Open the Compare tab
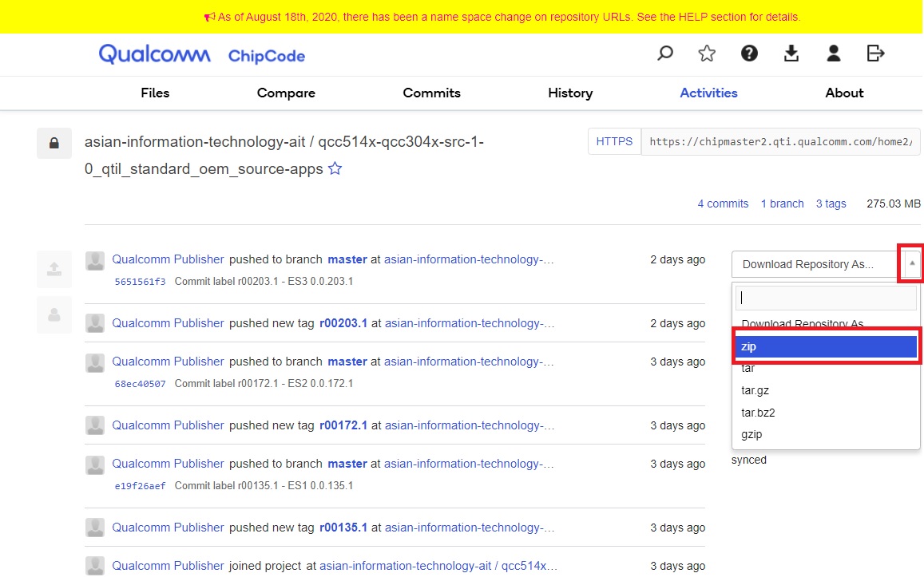924x577 pixels. click(286, 93)
